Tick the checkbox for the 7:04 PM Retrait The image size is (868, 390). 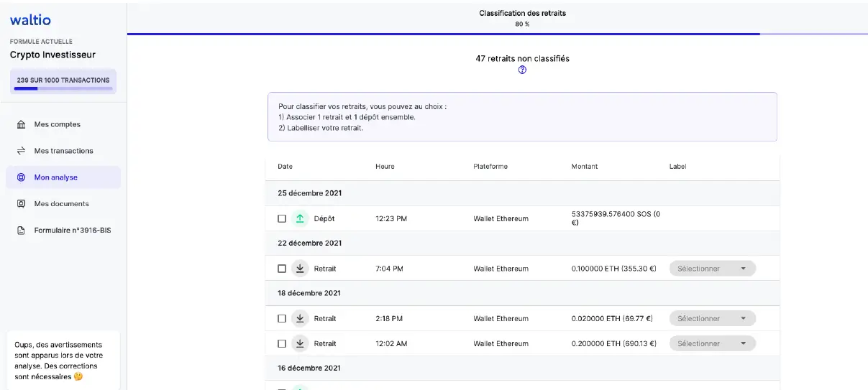[x=282, y=269]
